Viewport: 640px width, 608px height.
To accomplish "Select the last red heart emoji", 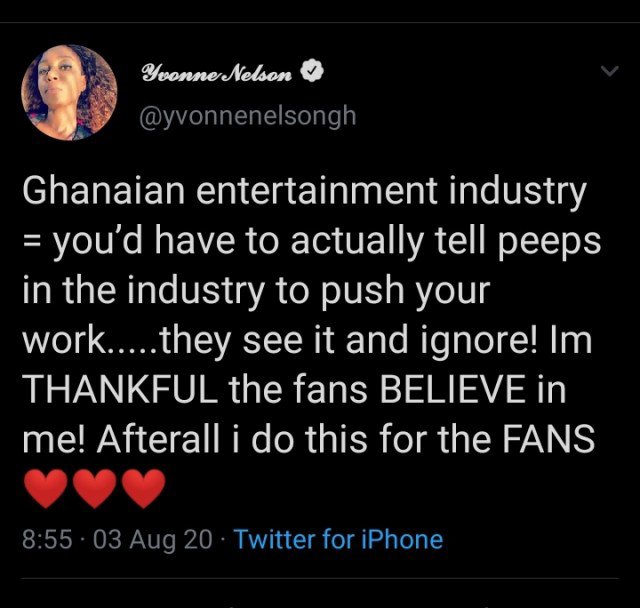I will pos(142,489).
